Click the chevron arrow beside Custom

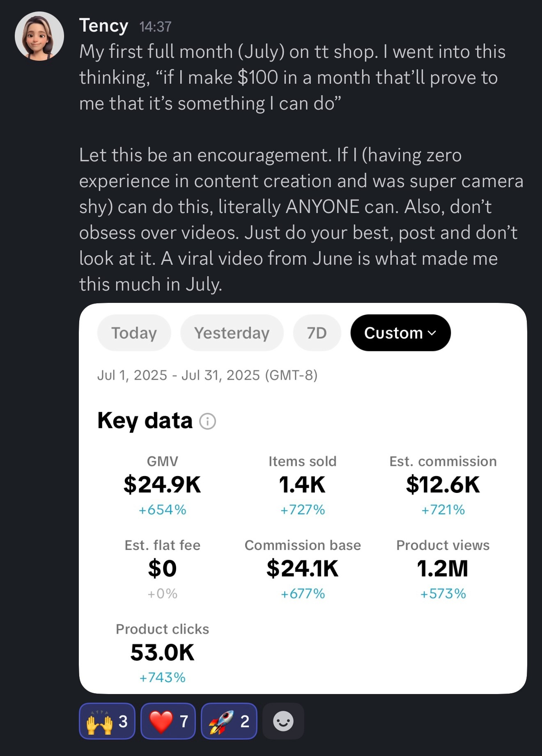click(x=432, y=333)
